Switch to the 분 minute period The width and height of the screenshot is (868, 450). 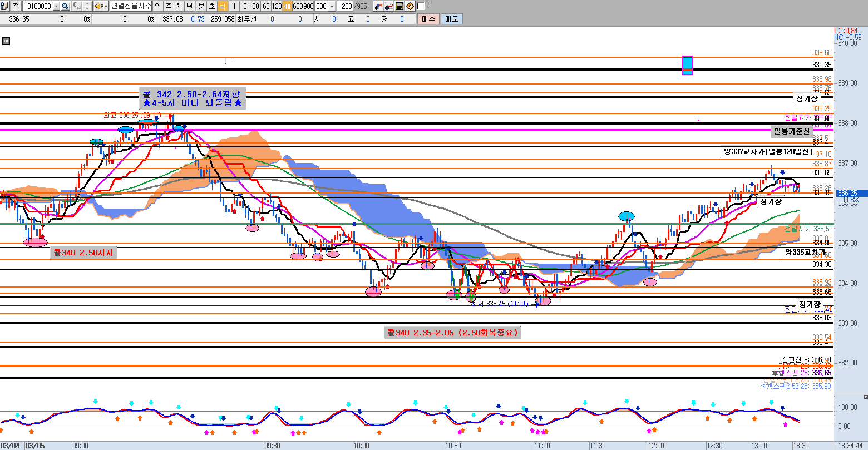click(201, 6)
